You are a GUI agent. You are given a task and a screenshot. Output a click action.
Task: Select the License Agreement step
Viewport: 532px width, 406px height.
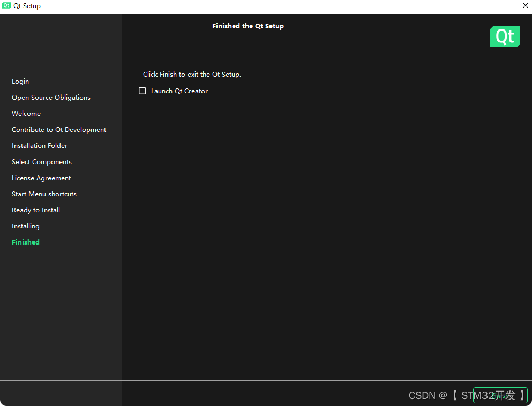41,178
